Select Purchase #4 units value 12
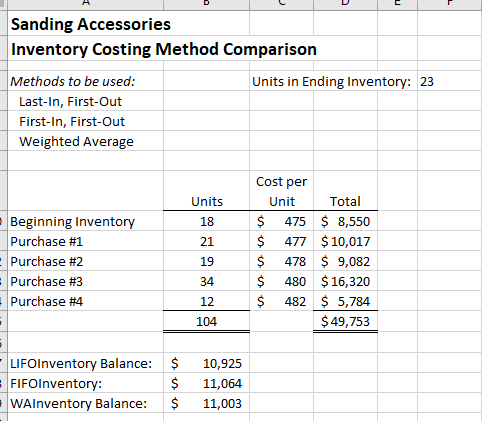The image size is (482, 421). pos(206,301)
